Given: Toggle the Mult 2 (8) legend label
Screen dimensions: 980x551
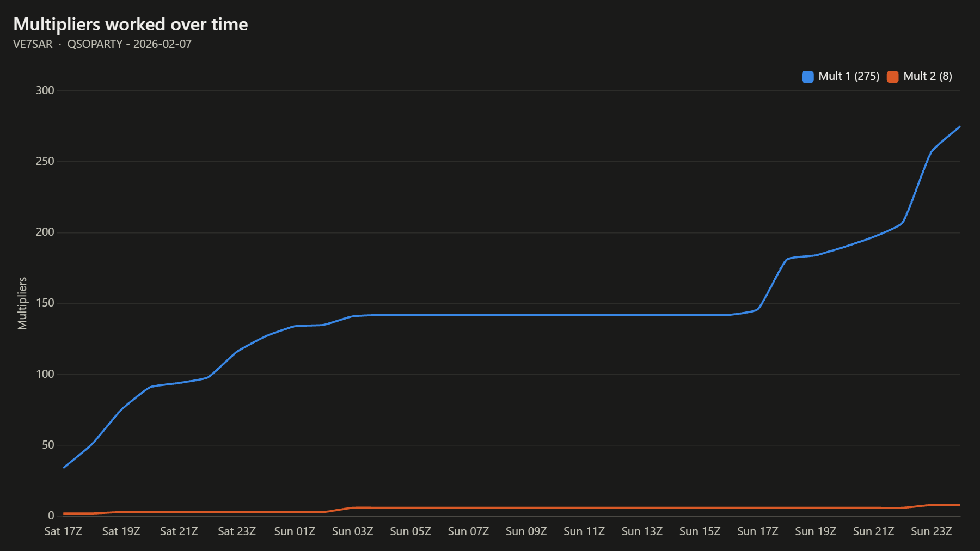Looking at the screenshot, I should pyautogui.click(x=928, y=76).
